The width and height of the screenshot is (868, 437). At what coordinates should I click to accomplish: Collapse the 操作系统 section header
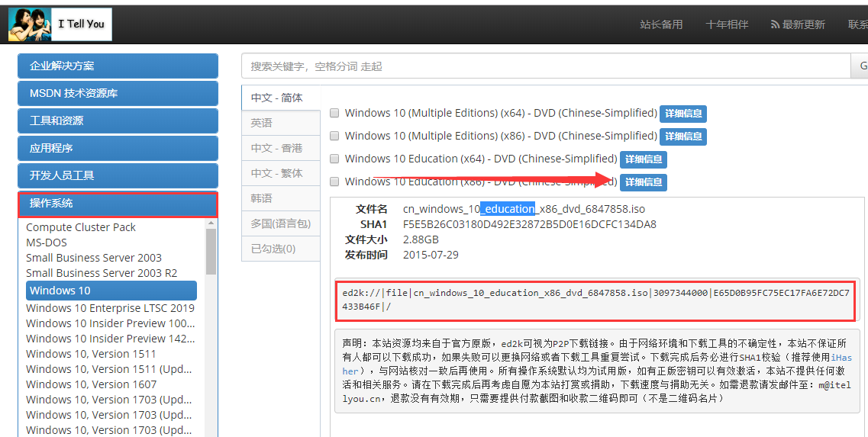[118, 204]
